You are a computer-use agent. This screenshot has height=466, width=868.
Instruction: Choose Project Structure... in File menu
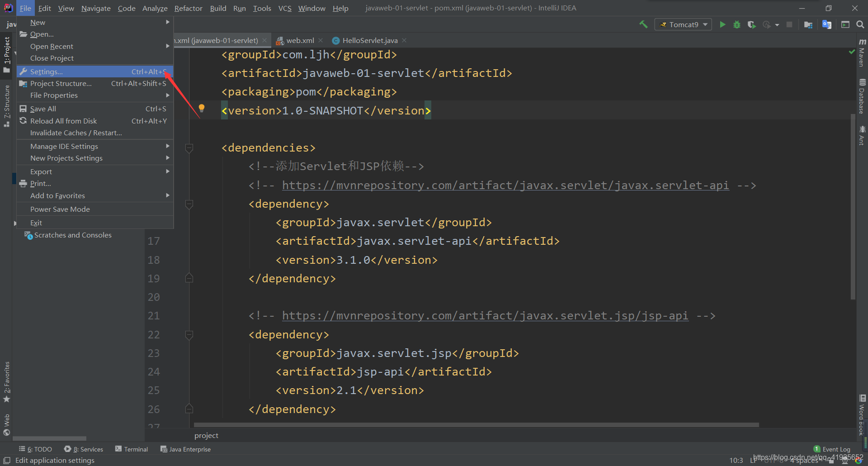(95, 83)
